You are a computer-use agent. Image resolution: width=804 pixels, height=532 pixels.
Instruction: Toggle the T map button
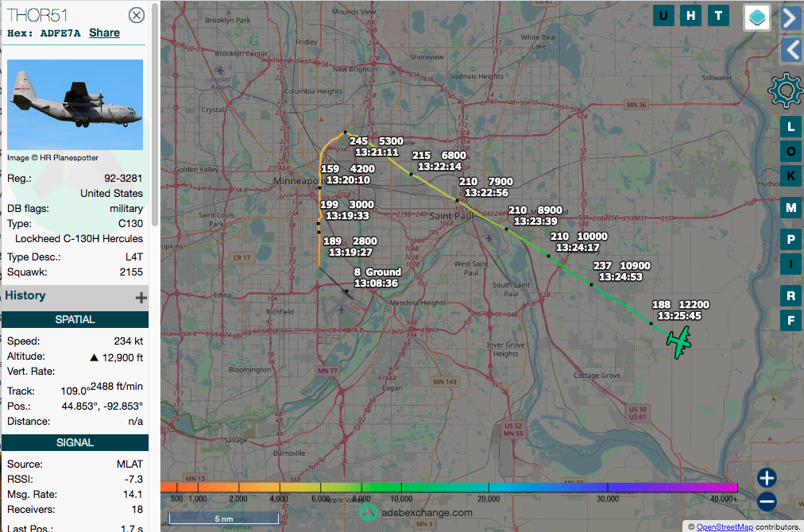(x=718, y=16)
